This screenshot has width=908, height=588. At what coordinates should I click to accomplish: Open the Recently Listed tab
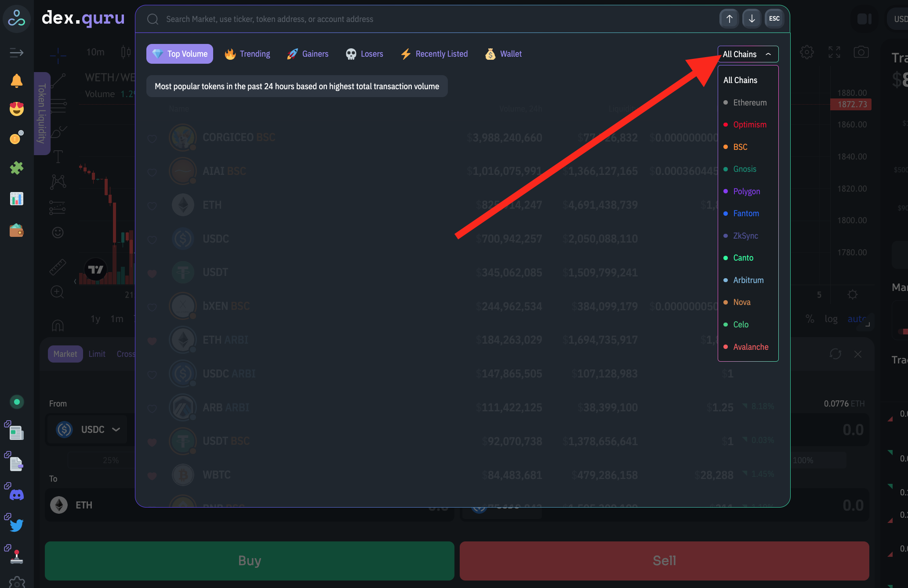[434, 54]
